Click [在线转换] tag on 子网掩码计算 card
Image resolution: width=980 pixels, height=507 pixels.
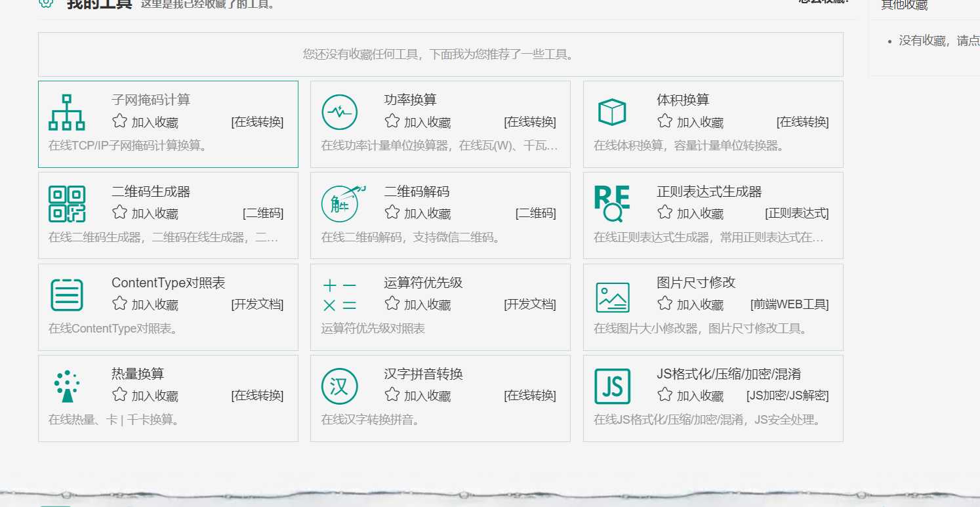point(258,122)
